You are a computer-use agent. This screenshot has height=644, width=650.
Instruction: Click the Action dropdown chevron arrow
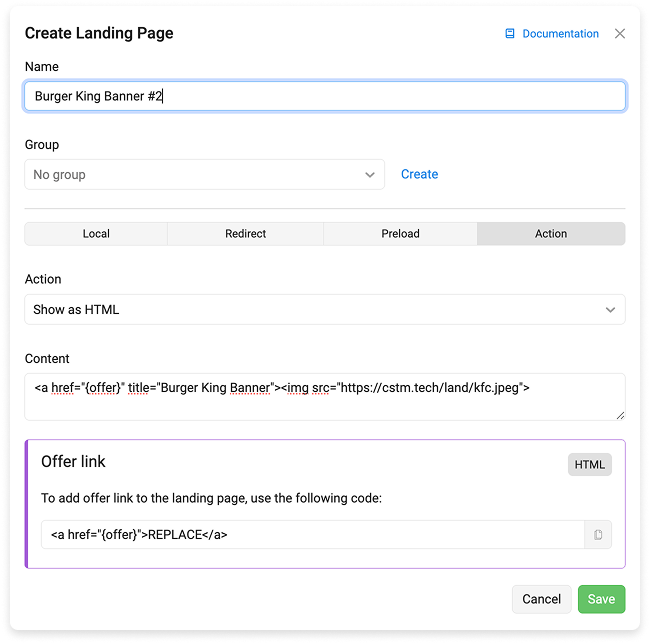pos(610,310)
